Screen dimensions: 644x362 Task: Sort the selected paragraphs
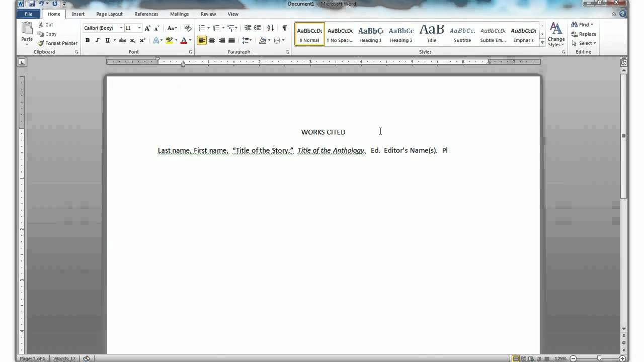tap(271, 28)
